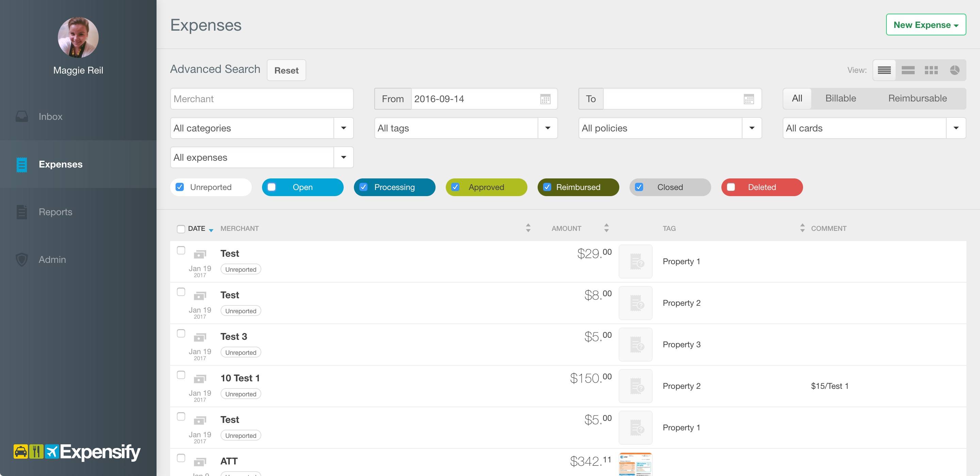The width and height of the screenshot is (980, 476).
Task: Click the Admin sidebar icon
Action: 21,259
